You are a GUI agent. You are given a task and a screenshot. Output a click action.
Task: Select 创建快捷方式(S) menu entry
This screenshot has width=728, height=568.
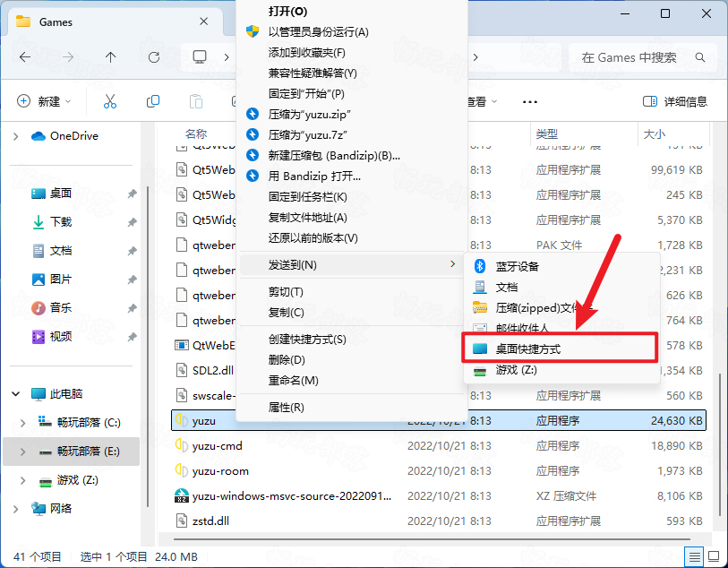tap(352, 340)
